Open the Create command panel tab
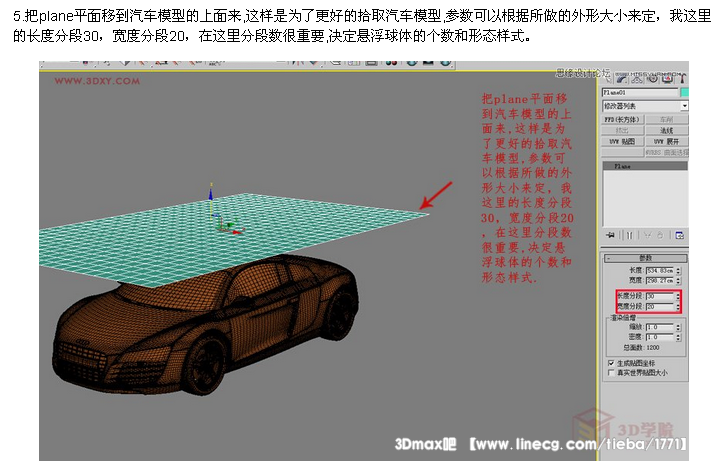716x461 pixels. pos(608,79)
